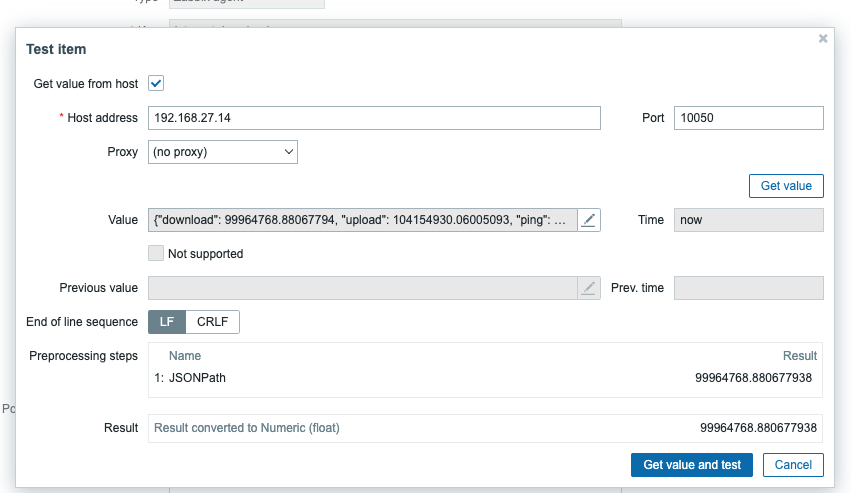Click the Time field showing now
Screen dimensions: 851x493
(748, 220)
